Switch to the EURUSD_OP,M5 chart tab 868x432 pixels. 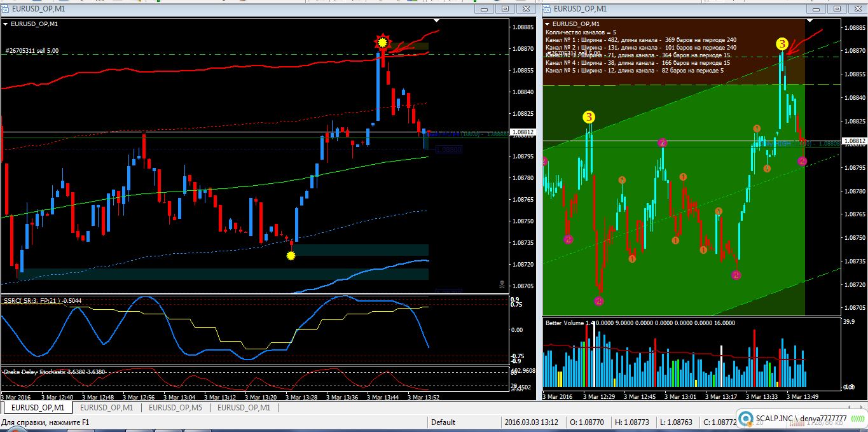coord(176,407)
